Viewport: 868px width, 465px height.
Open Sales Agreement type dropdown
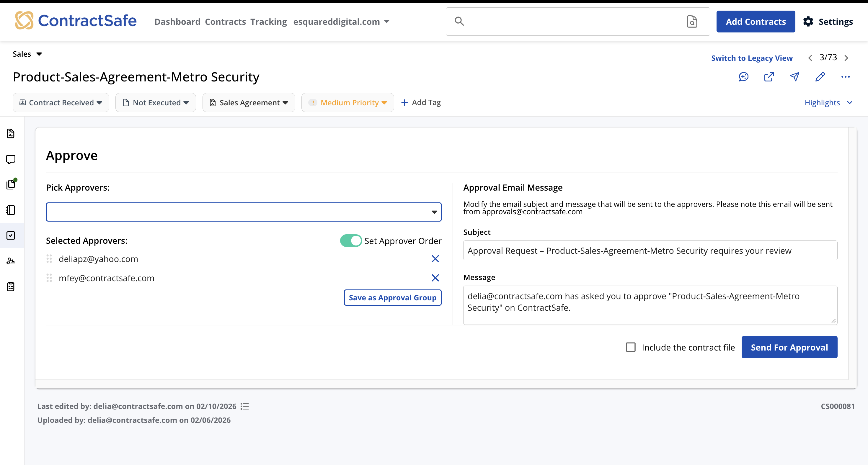click(x=249, y=102)
